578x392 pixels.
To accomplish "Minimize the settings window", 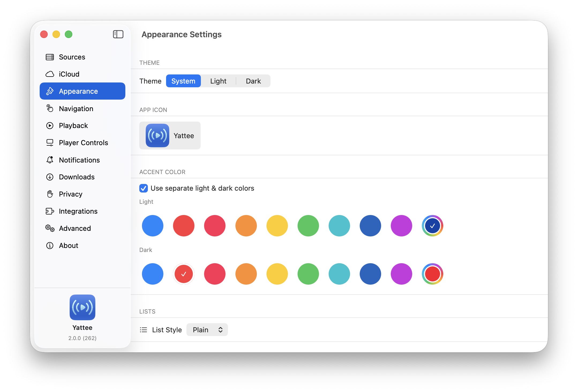I will [x=56, y=34].
